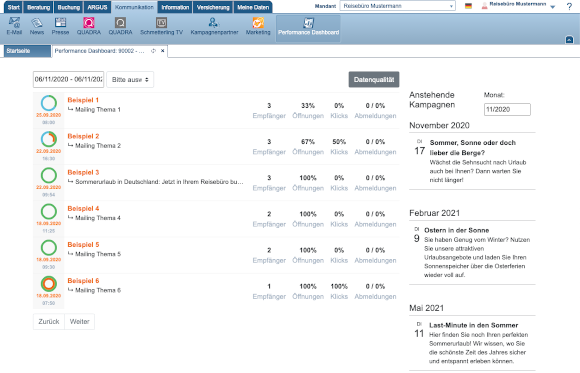Switch to the Beratung menu tab

pos(38,7)
